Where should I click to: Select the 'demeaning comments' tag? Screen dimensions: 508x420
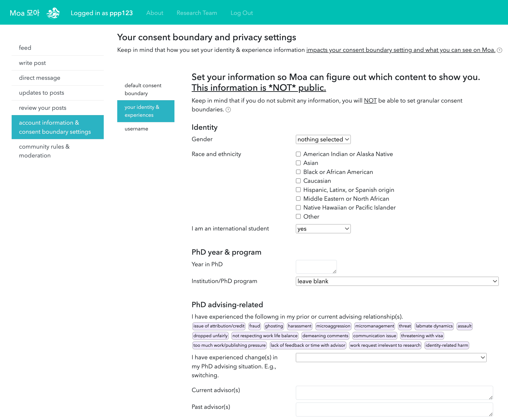[x=325, y=336]
